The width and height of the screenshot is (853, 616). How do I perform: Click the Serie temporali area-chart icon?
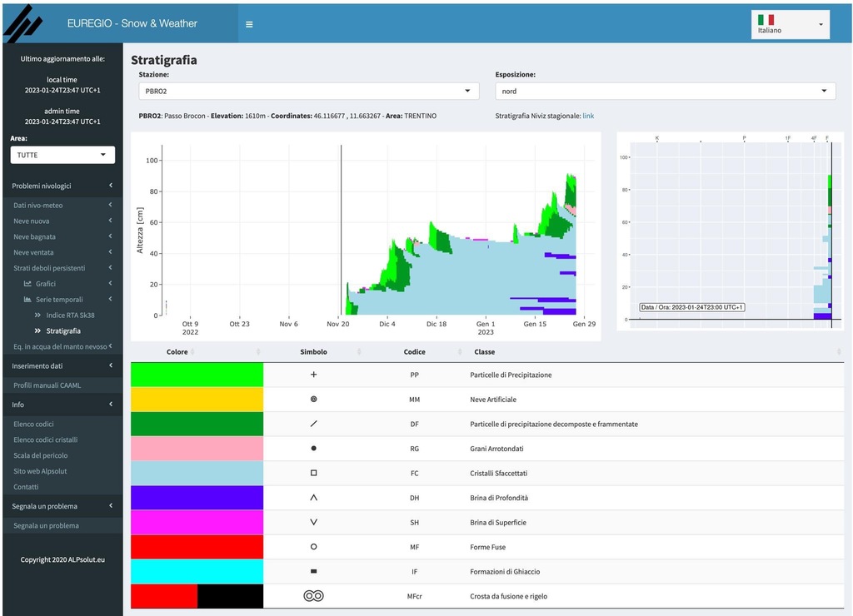coord(27,300)
